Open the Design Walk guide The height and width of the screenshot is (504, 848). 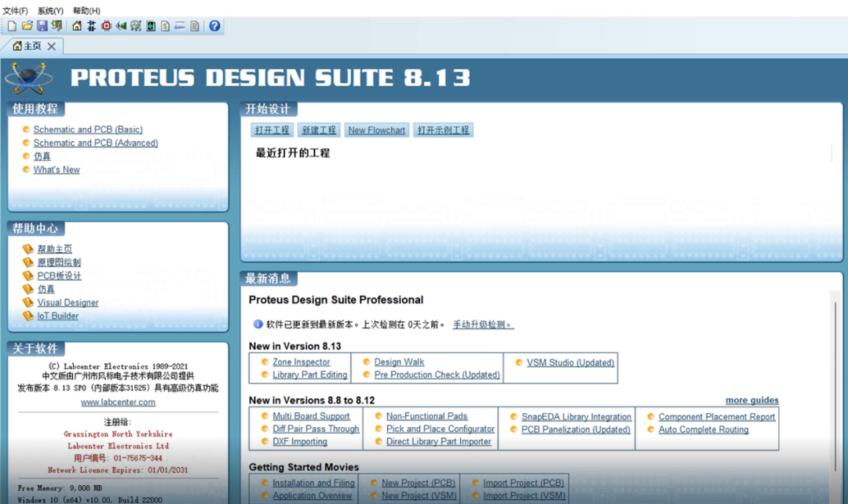pyautogui.click(x=399, y=362)
